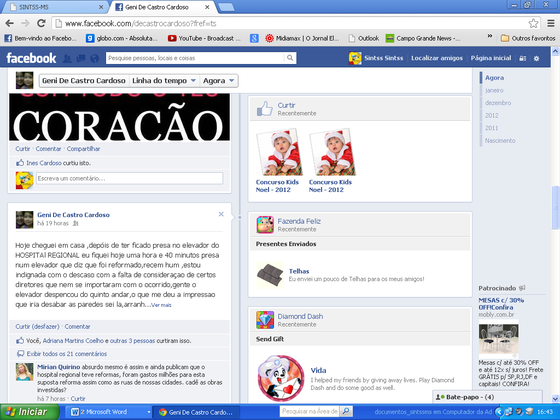This screenshot has height=420, width=560.
Task: Bookmark this page with the star icon
Action: coord(533,24)
